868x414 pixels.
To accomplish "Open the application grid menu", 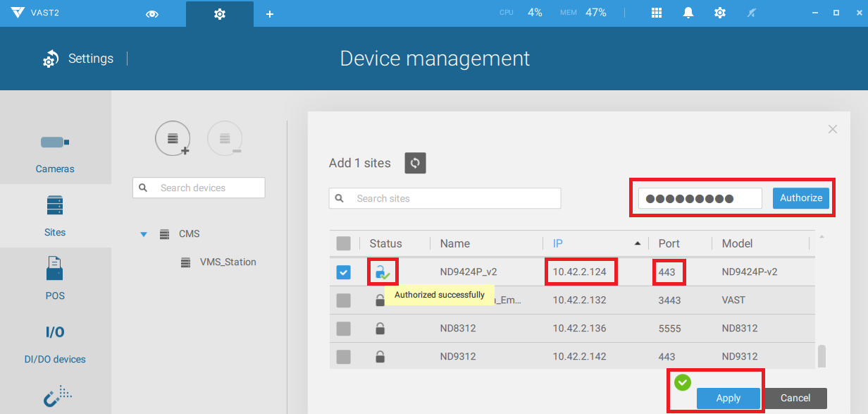I will (x=656, y=12).
